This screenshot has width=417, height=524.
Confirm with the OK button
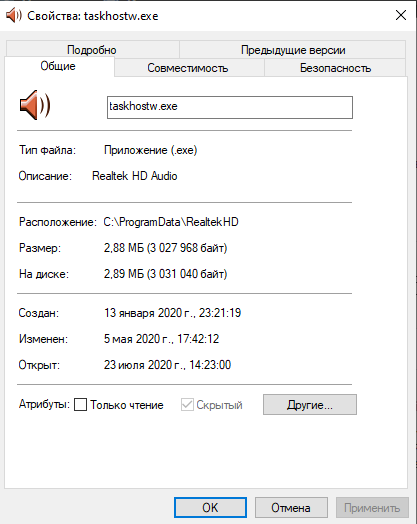[x=210, y=508]
